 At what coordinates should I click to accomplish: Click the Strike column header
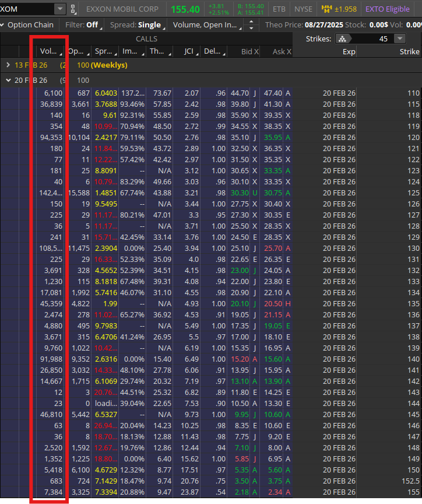[389, 51]
